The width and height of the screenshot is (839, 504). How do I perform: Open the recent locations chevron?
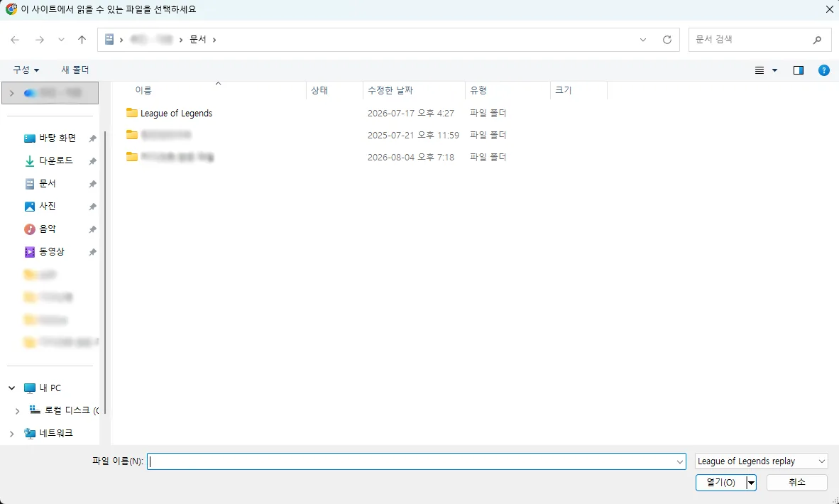click(x=61, y=40)
